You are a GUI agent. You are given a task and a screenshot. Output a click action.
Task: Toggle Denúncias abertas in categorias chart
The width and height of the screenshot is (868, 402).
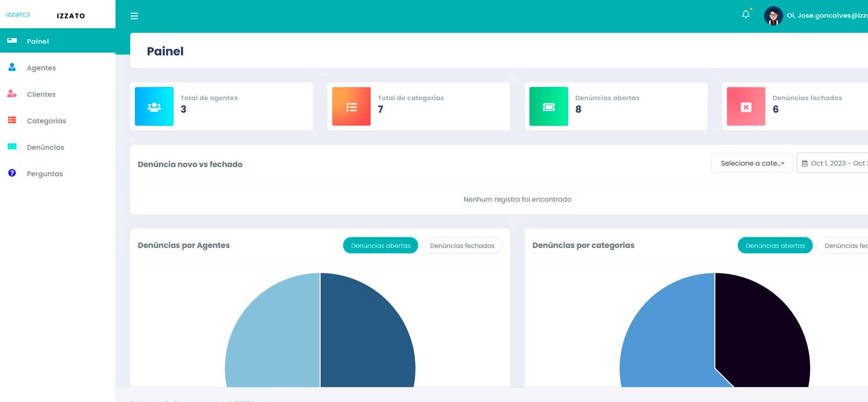click(x=775, y=245)
